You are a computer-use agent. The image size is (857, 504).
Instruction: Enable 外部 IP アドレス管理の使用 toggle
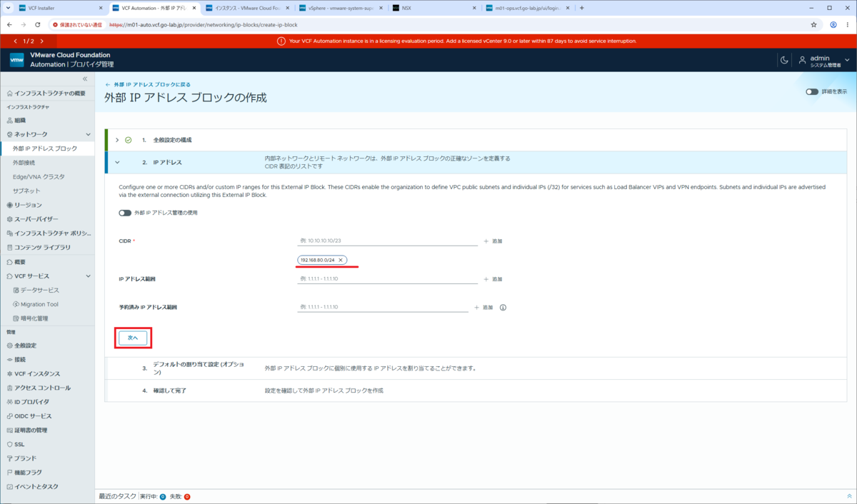point(125,213)
